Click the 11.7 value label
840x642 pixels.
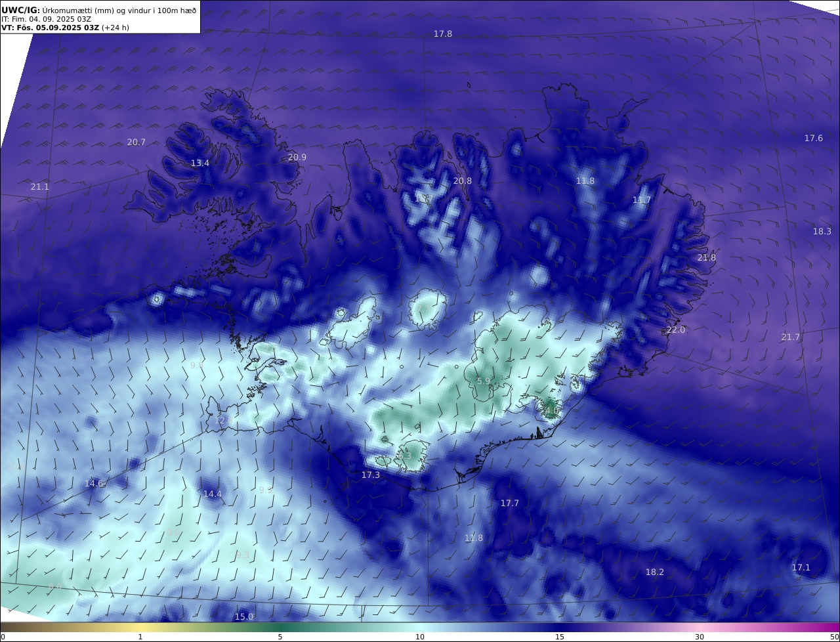pos(642,200)
